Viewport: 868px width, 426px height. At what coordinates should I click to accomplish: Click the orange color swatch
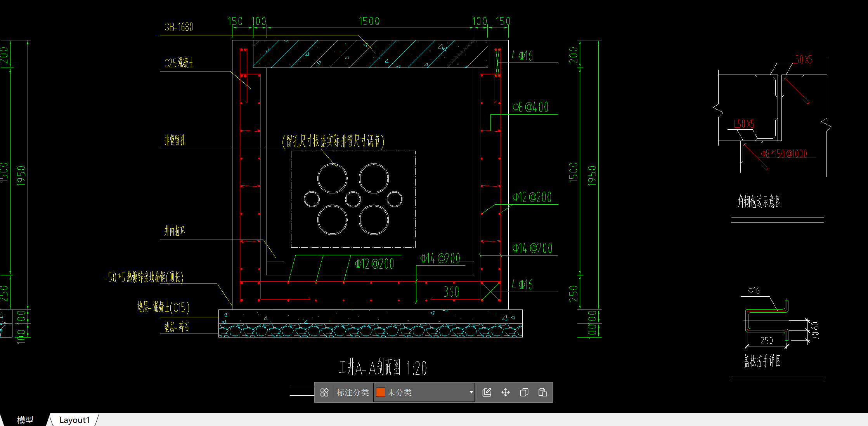381,393
